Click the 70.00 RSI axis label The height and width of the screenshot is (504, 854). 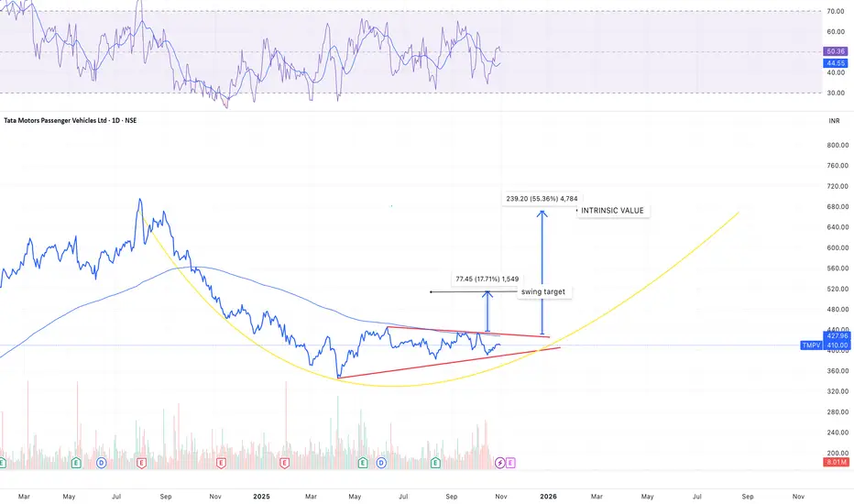click(x=836, y=11)
